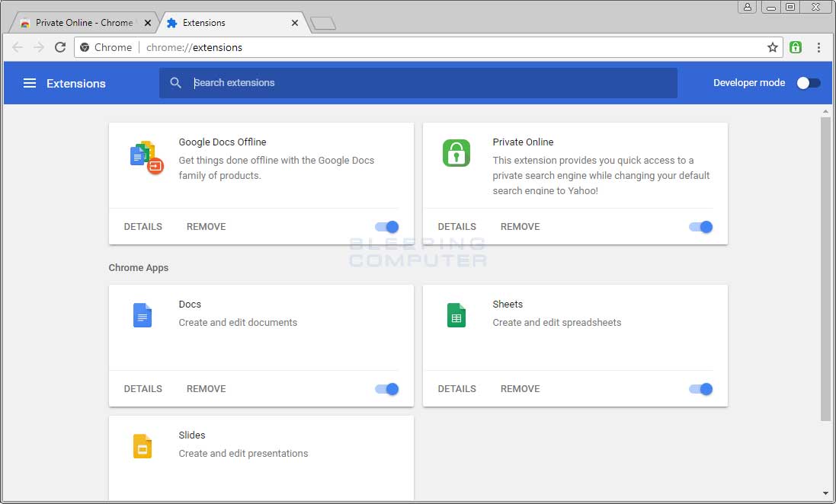This screenshot has width=836, height=504.
Task: Click the Google Docs Offline extension icon
Action: pos(146,158)
